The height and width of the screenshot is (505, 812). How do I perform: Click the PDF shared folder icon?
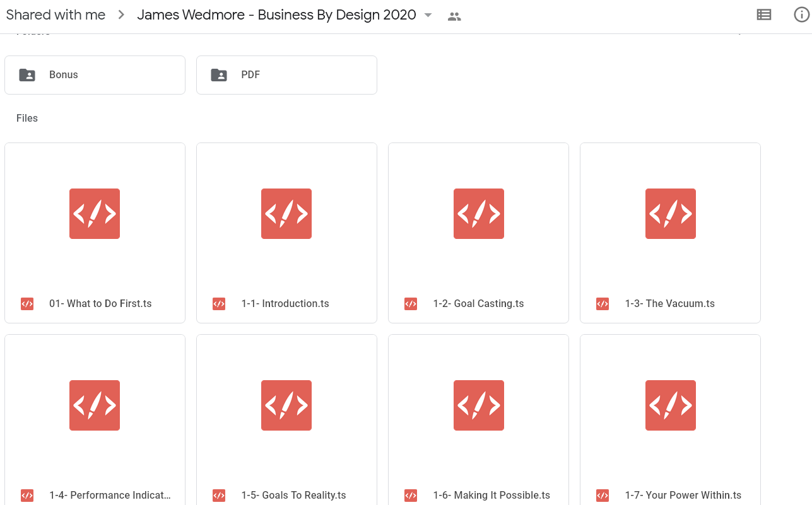pyautogui.click(x=219, y=75)
